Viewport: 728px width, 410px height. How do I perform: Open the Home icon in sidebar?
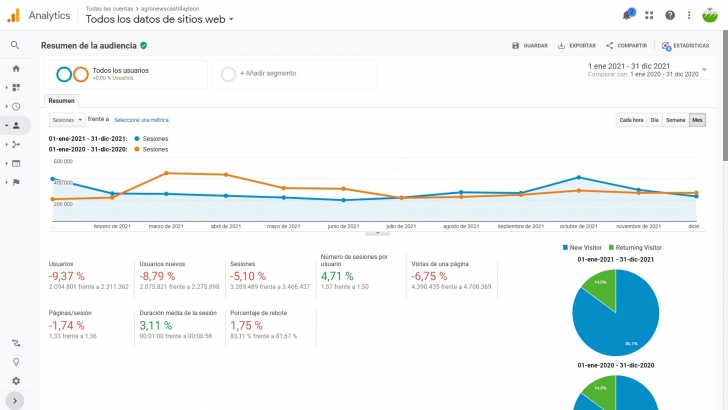pyautogui.click(x=16, y=68)
